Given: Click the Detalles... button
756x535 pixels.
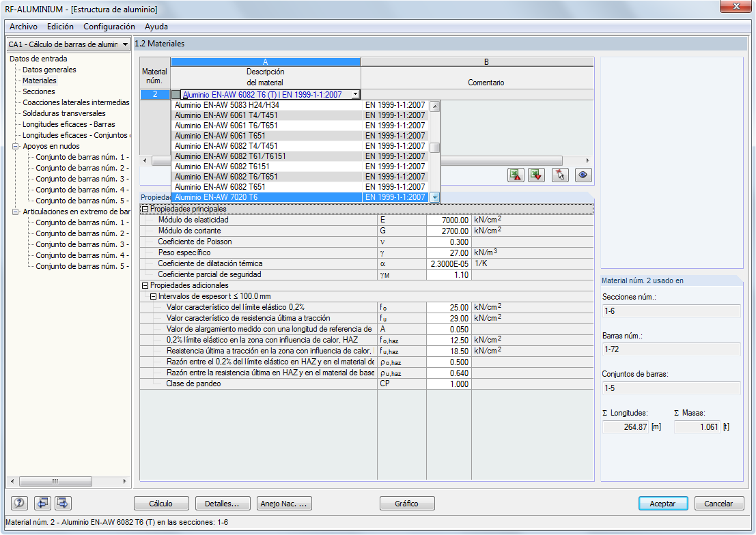Looking at the screenshot, I should (222, 503).
